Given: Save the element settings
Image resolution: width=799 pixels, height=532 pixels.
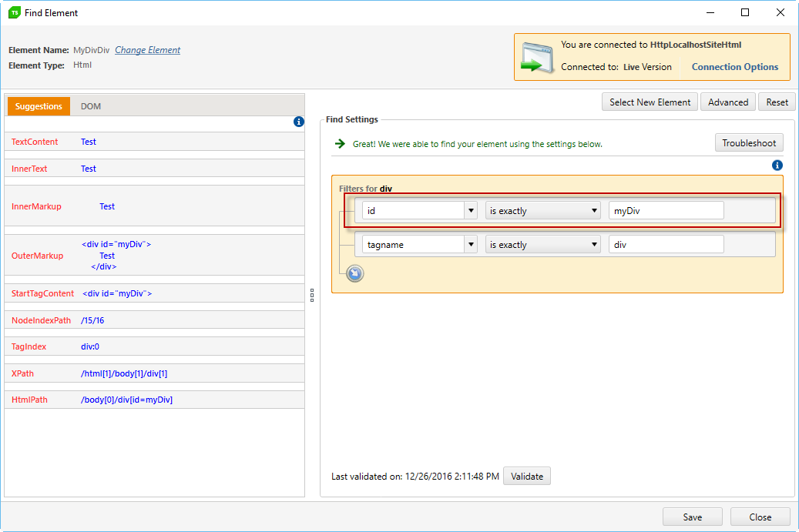Looking at the screenshot, I should pos(693,517).
